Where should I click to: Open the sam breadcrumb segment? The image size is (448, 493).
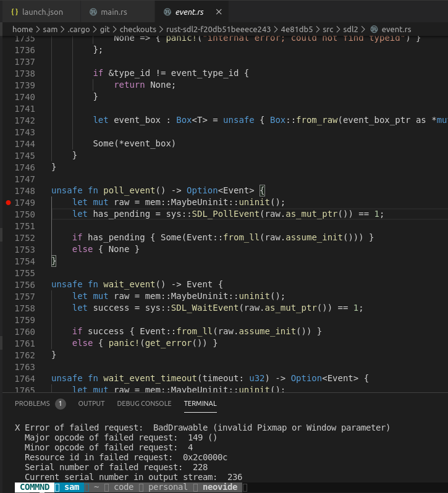coord(50,29)
